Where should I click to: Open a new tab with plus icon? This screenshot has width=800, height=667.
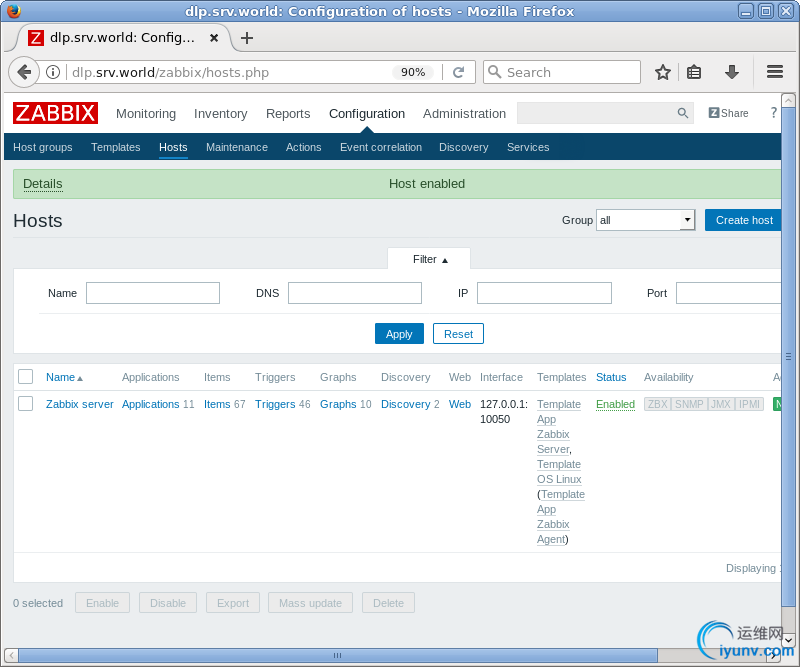[247, 38]
